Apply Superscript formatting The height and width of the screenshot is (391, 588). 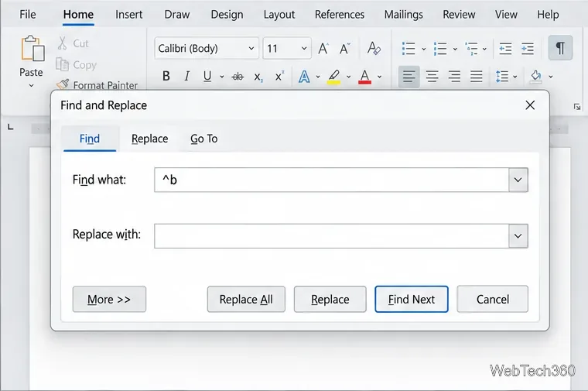point(279,76)
